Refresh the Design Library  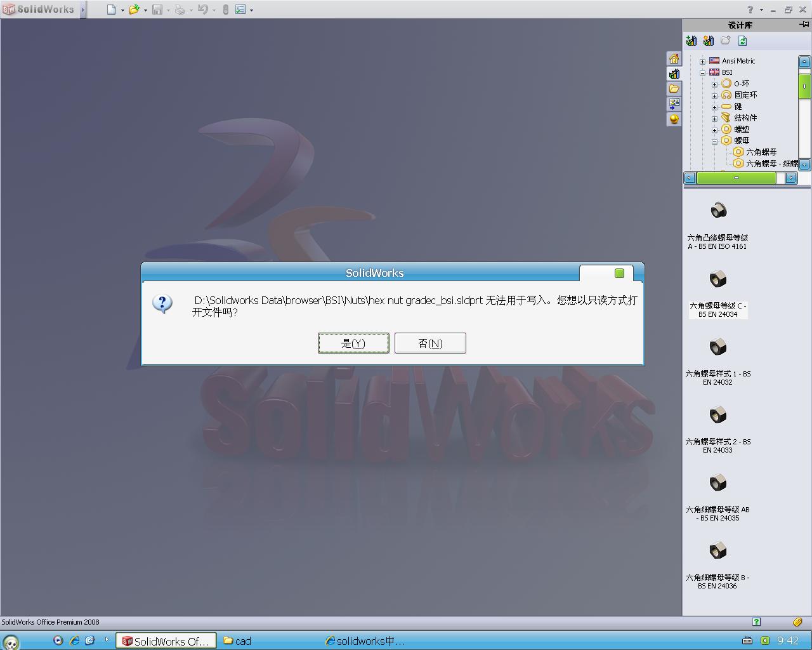click(x=743, y=41)
